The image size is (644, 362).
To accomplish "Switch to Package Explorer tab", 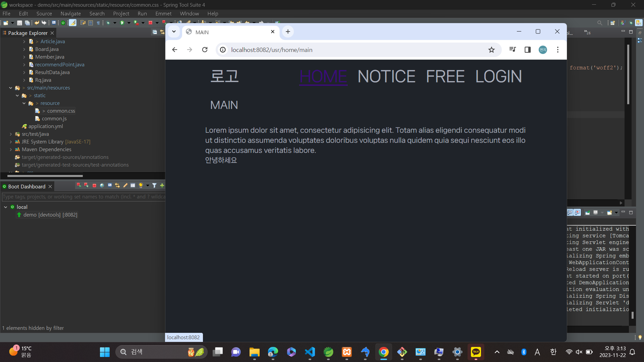I will point(28,33).
